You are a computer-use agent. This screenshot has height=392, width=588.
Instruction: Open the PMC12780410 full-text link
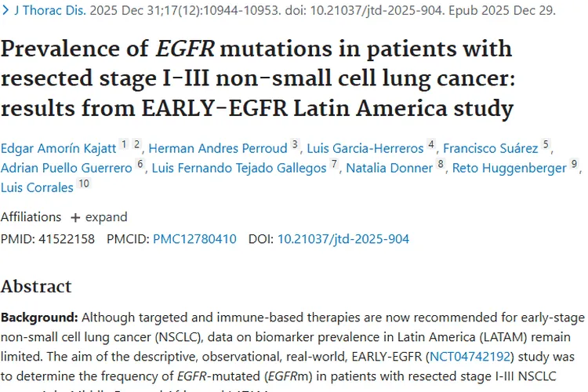tap(194, 239)
